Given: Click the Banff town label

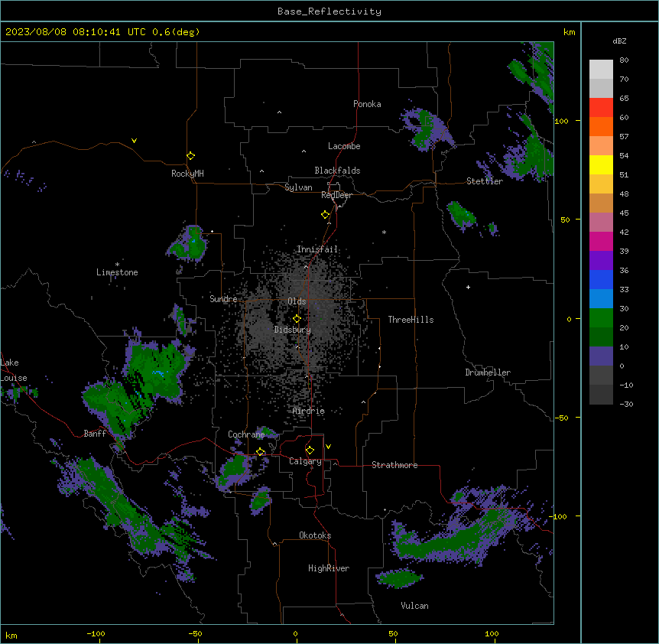Looking at the screenshot, I should point(95,434).
